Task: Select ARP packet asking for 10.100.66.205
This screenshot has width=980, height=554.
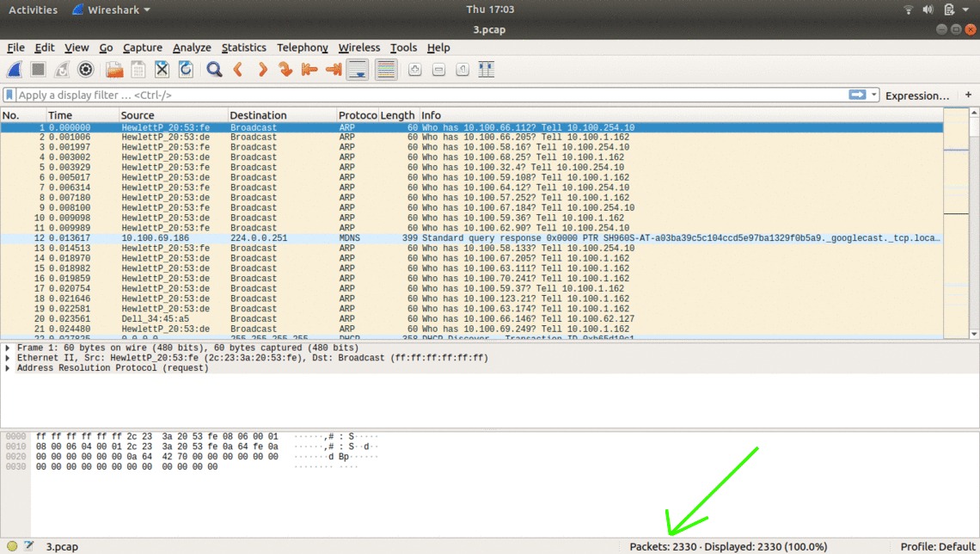Action: click(x=472, y=138)
